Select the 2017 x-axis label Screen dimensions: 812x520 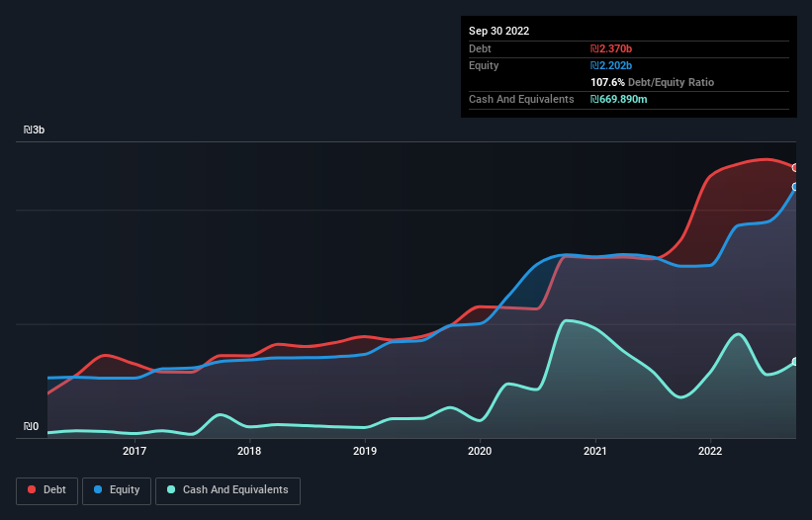pos(135,451)
